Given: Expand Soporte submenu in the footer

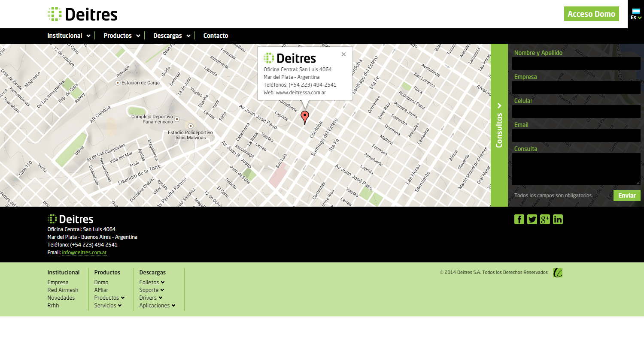Looking at the screenshot, I should (152, 290).
